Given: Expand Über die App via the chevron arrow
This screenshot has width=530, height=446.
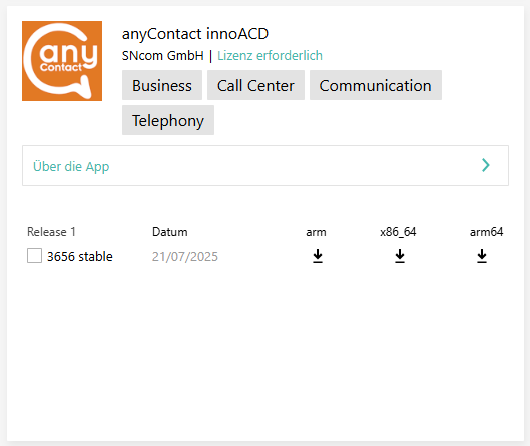Looking at the screenshot, I should point(486,165).
